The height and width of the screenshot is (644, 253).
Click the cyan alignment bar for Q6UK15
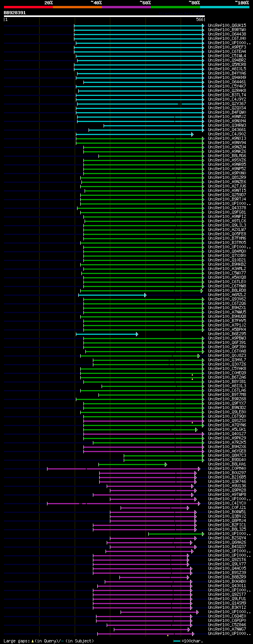(x=139, y=26)
